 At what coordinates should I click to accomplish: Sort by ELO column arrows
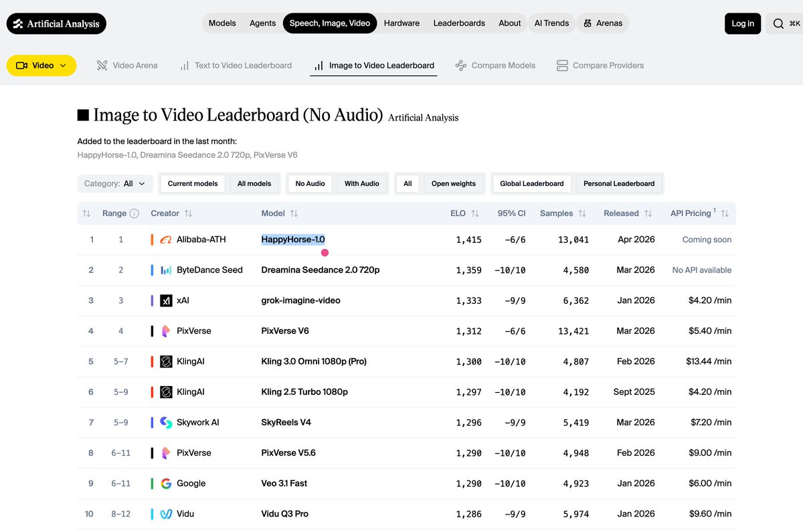(475, 213)
